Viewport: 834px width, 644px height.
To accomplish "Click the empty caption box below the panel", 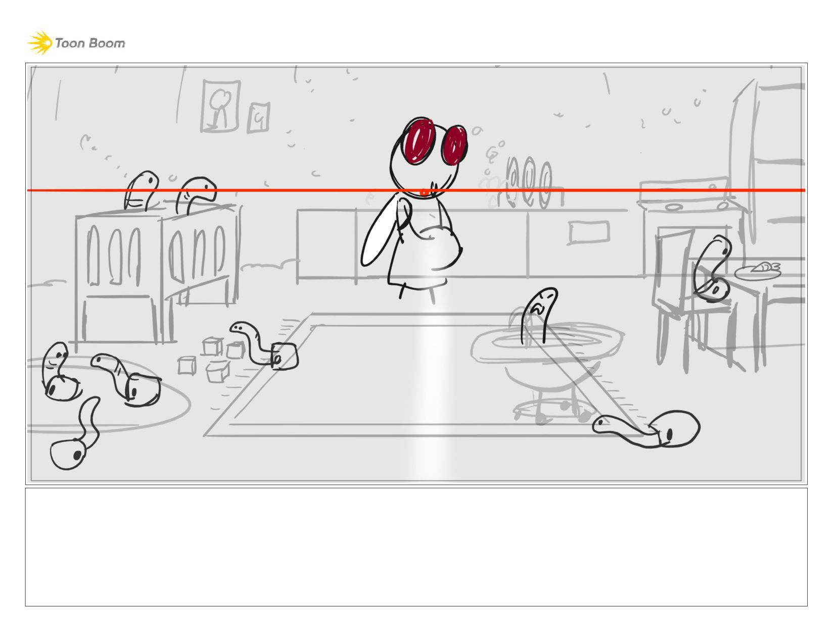I will click(416, 547).
